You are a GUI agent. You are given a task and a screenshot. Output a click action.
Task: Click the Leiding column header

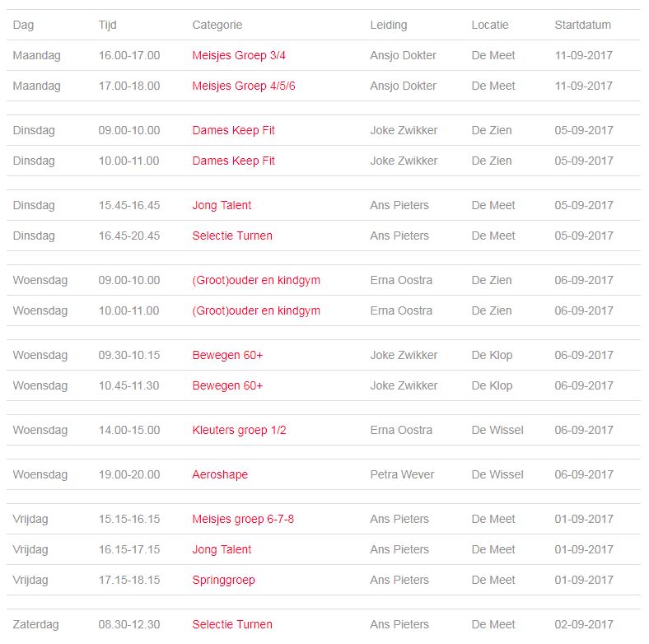click(x=389, y=26)
